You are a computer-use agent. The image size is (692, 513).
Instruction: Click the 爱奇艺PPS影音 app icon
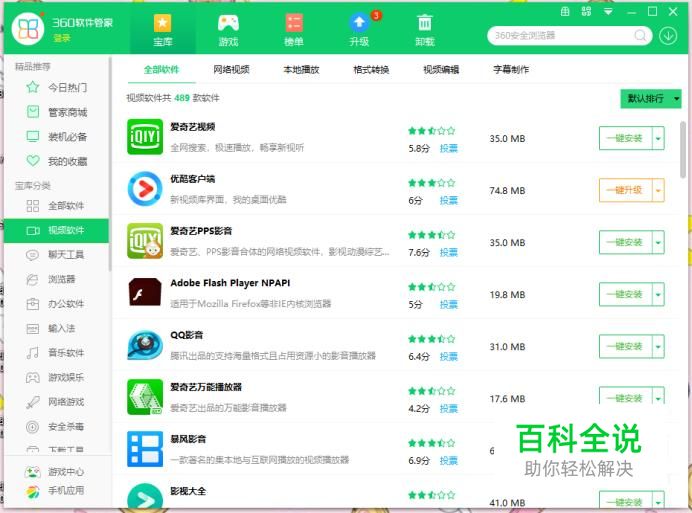[x=145, y=241]
